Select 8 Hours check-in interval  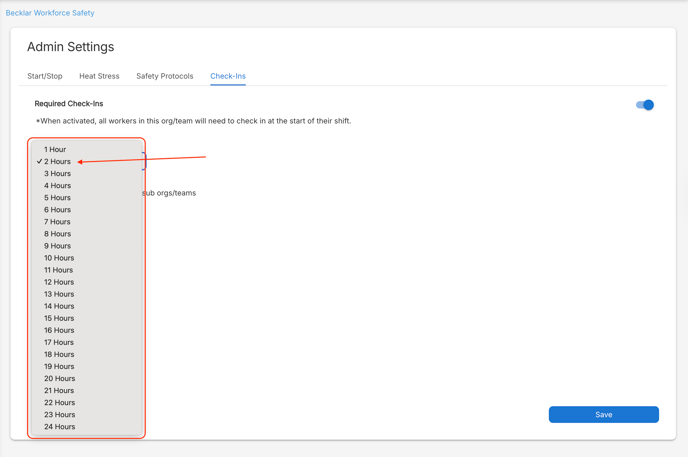[x=86, y=234]
